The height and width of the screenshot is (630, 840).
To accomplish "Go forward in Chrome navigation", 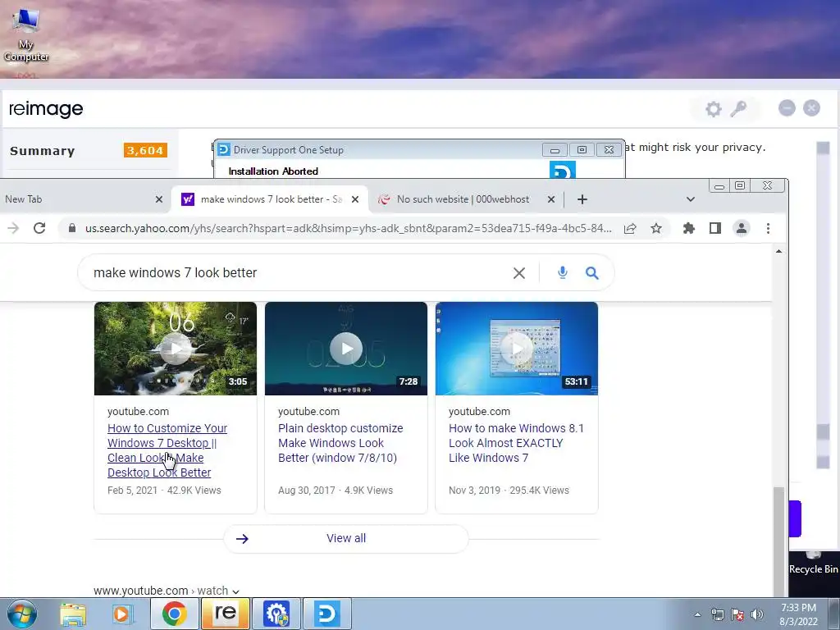I will (x=13, y=228).
